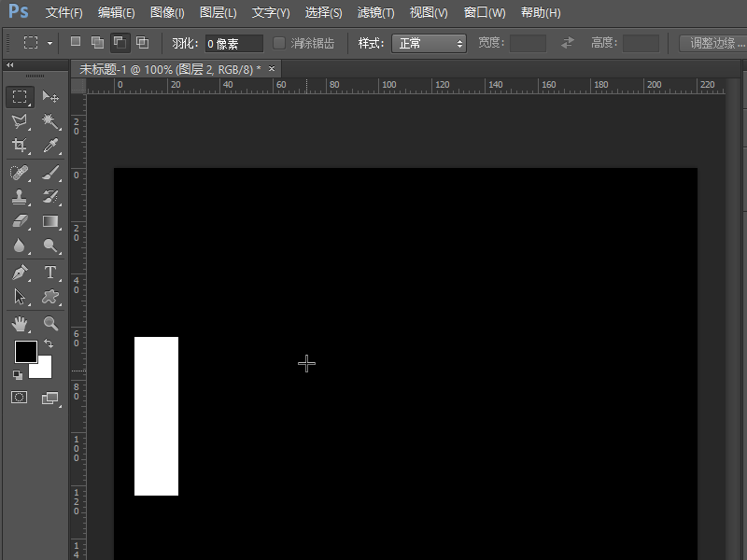Select the Horizontal Type tool
Screen dimensions: 747x560
[50, 273]
